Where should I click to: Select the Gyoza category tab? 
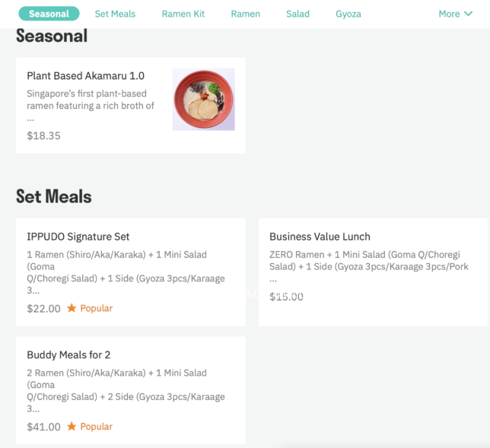[348, 14]
